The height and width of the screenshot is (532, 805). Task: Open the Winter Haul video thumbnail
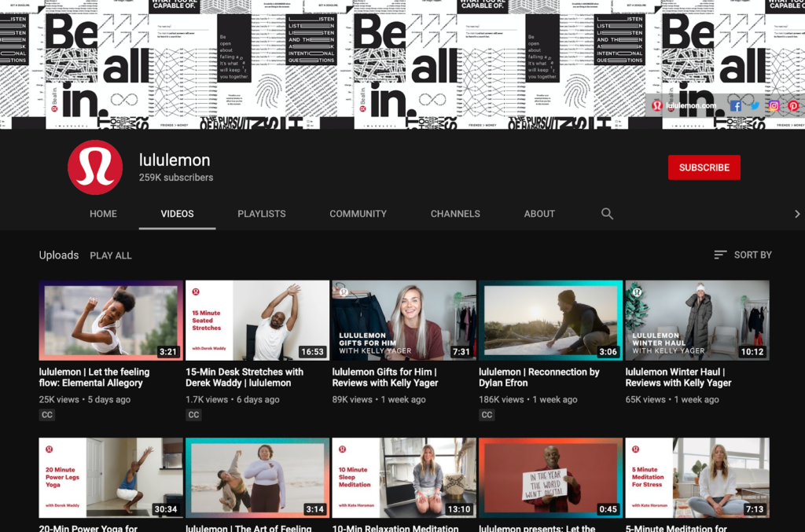(697, 320)
